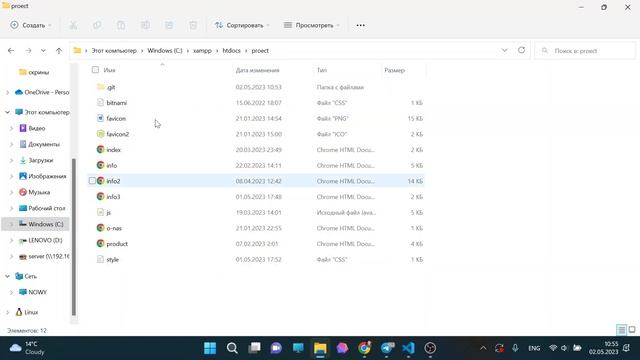Tick the checkbox beside info2
The height and width of the screenshot is (360, 640).
tap(92, 181)
